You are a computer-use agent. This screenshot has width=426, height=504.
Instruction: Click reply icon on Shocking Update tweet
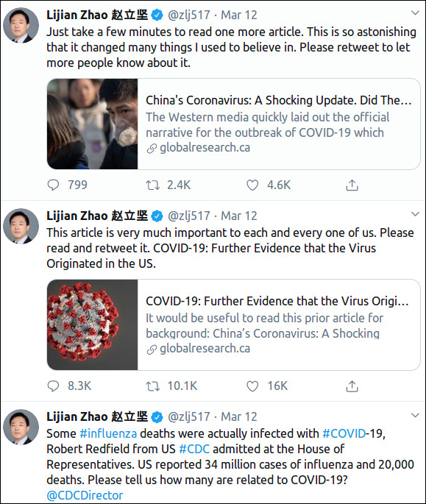(53, 185)
